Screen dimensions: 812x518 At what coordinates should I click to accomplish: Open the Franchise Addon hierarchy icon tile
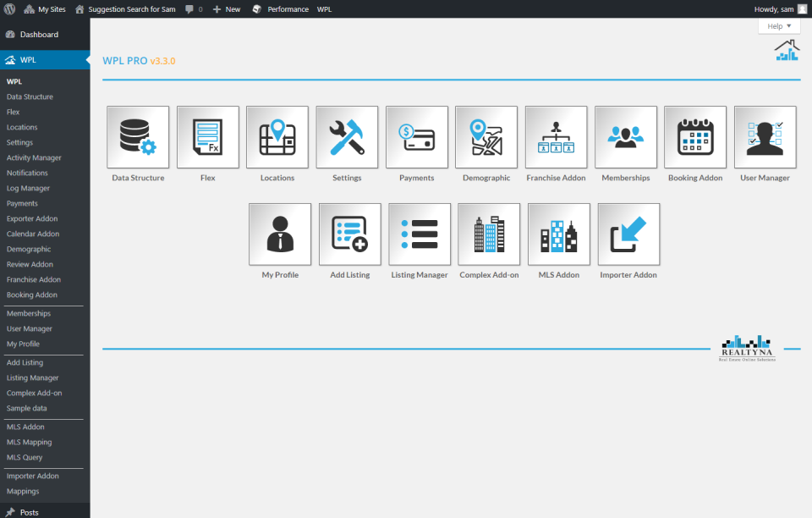(x=557, y=137)
